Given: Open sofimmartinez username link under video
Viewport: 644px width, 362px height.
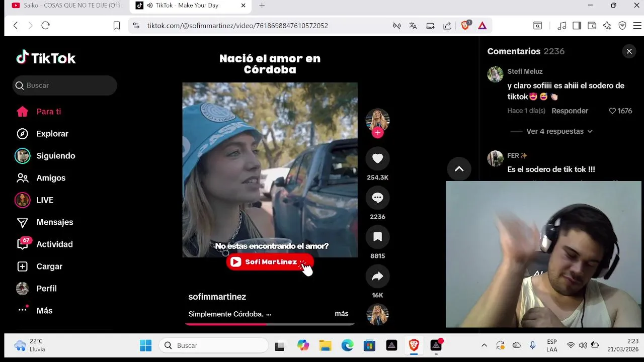Looking at the screenshot, I should [x=217, y=297].
